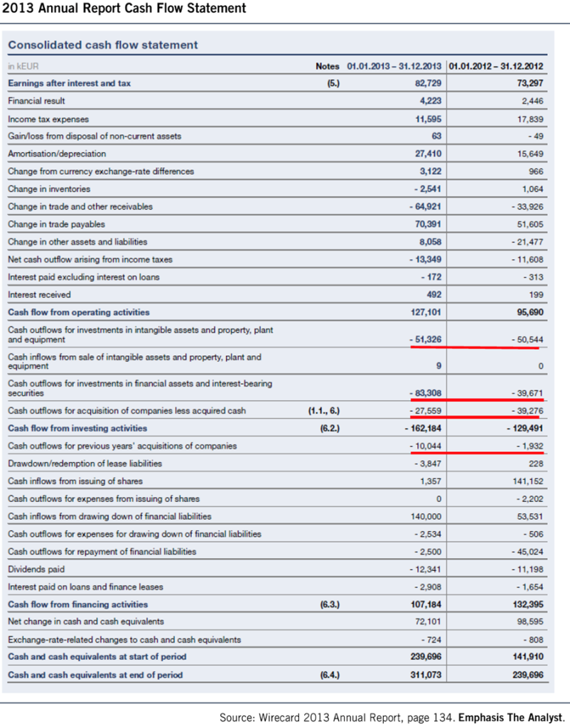Select the '(5.)' note reference
570x728 pixels.
(x=333, y=84)
